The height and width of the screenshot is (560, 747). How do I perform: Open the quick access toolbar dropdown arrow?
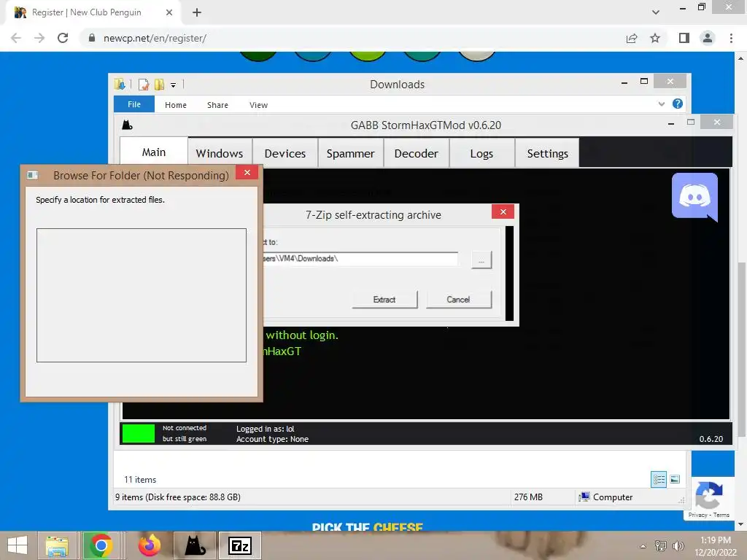(174, 85)
